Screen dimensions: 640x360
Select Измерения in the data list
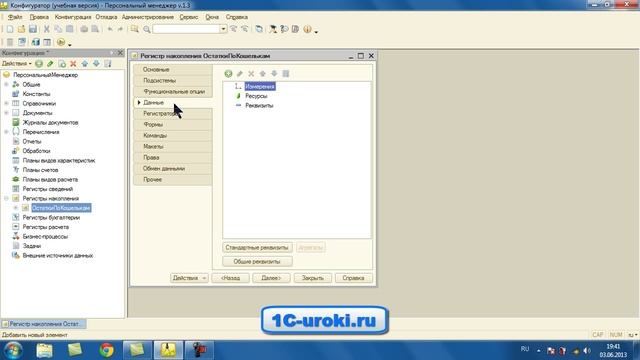click(x=260, y=87)
